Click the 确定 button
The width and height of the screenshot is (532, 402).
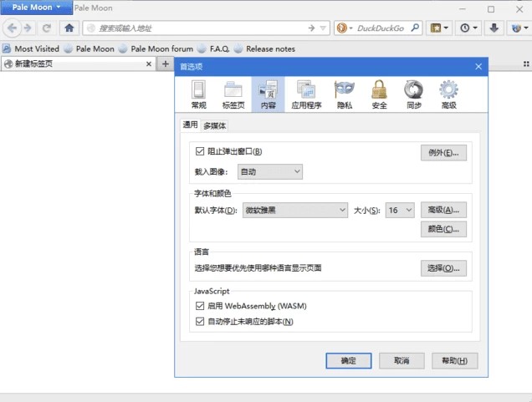[x=348, y=360]
